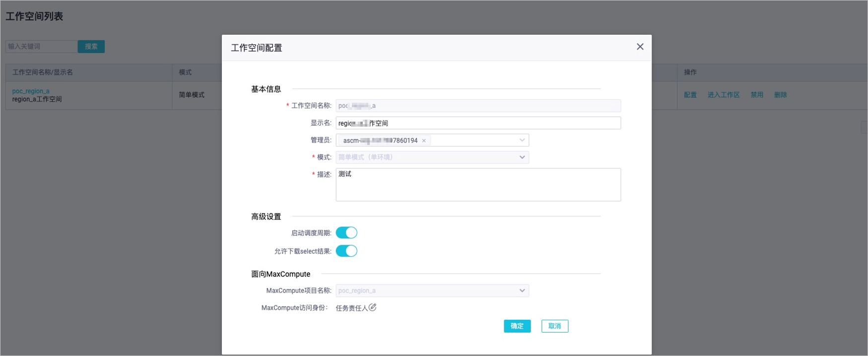The height and width of the screenshot is (356, 868).
Task: Close the 工作空间配置 dialog with X
Action: tap(640, 47)
